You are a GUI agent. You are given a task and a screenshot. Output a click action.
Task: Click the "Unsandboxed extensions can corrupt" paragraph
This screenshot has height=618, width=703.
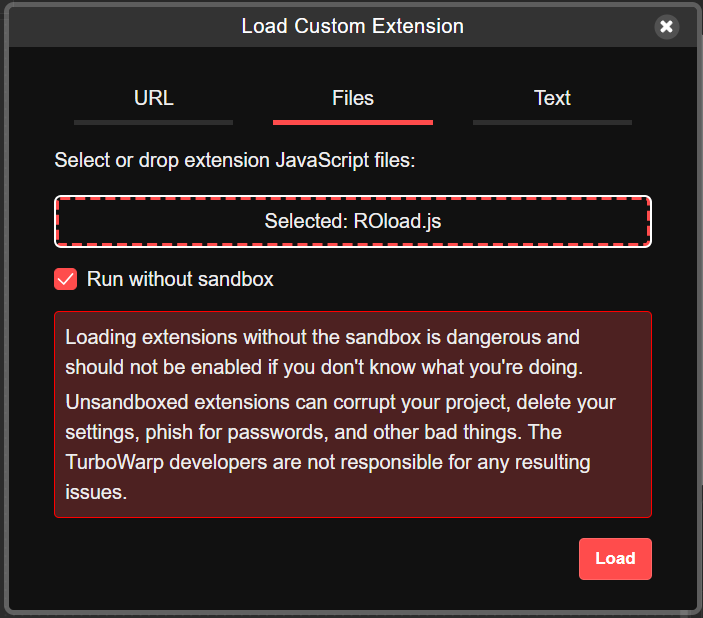coord(340,403)
